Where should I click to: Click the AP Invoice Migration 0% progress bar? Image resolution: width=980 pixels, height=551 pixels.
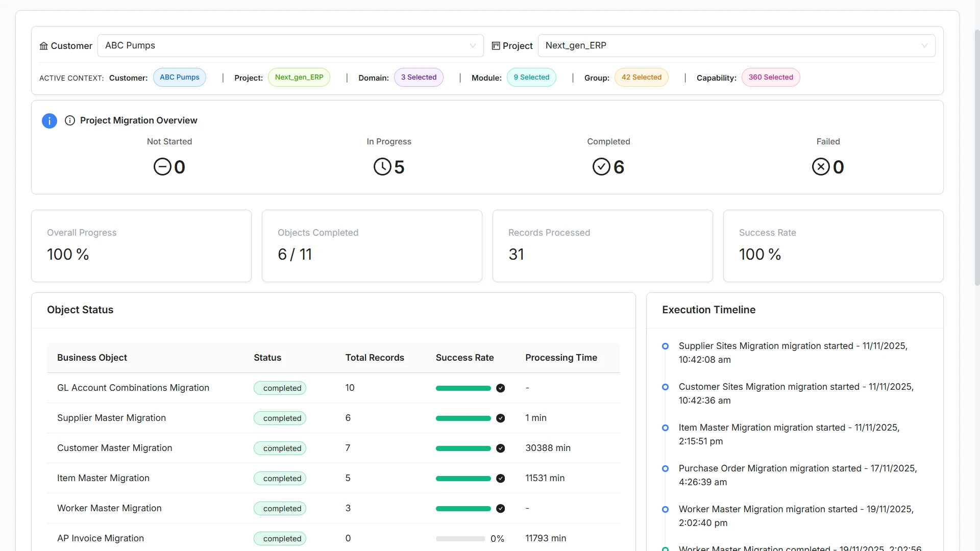click(x=460, y=539)
